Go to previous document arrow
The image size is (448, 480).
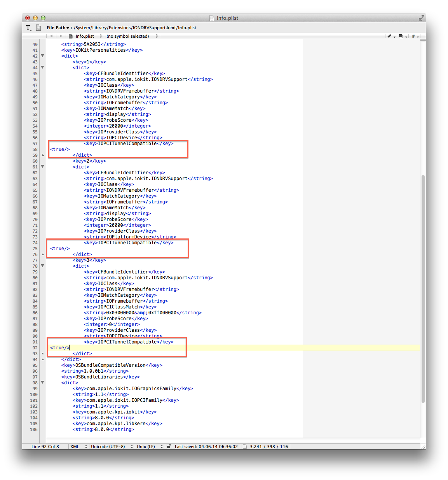pyautogui.click(x=51, y=36)
